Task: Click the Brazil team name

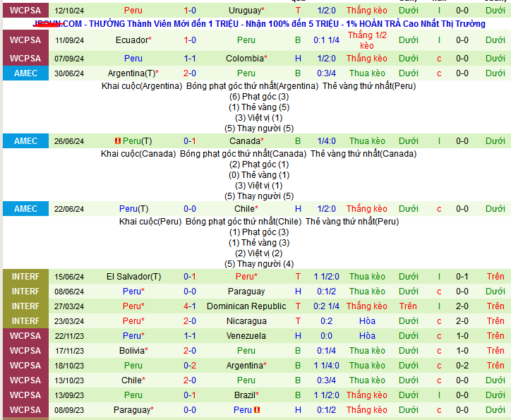Action: click(x=246, y=395)
